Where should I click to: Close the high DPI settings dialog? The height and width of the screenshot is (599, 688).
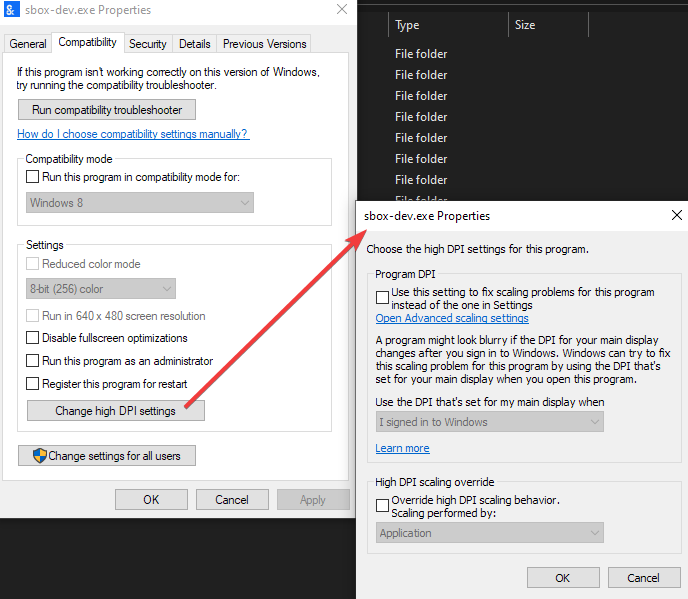pyautogui.click(x=677, y=215)
